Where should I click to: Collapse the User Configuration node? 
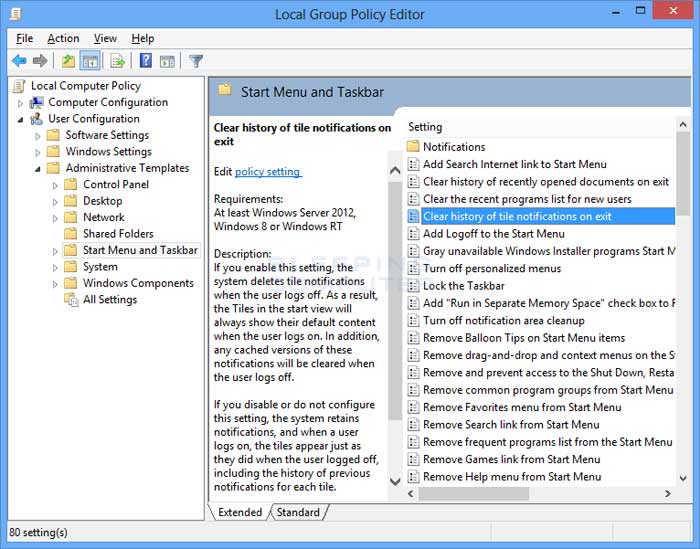click(x=21, y=120)
